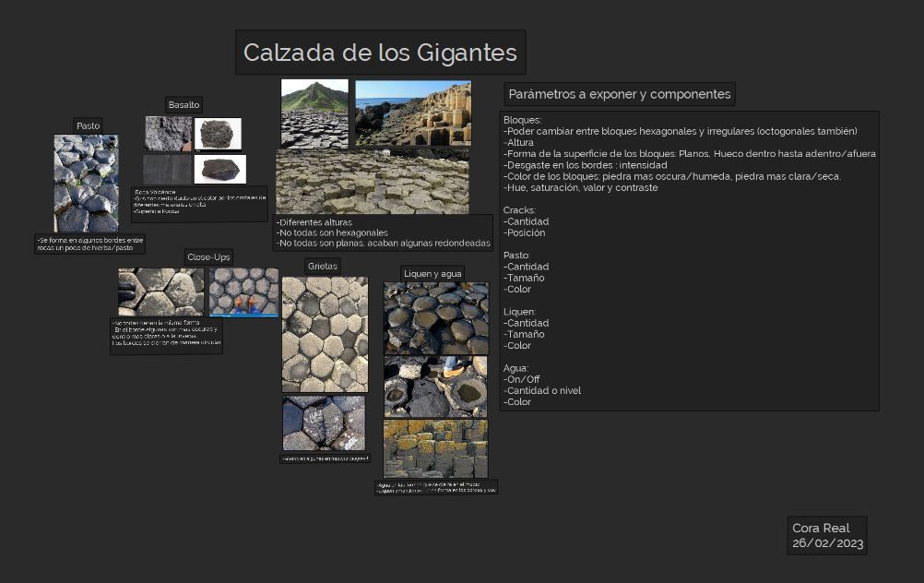Click the green hill causeway photo
924x583 pixels.
point(314,113)
